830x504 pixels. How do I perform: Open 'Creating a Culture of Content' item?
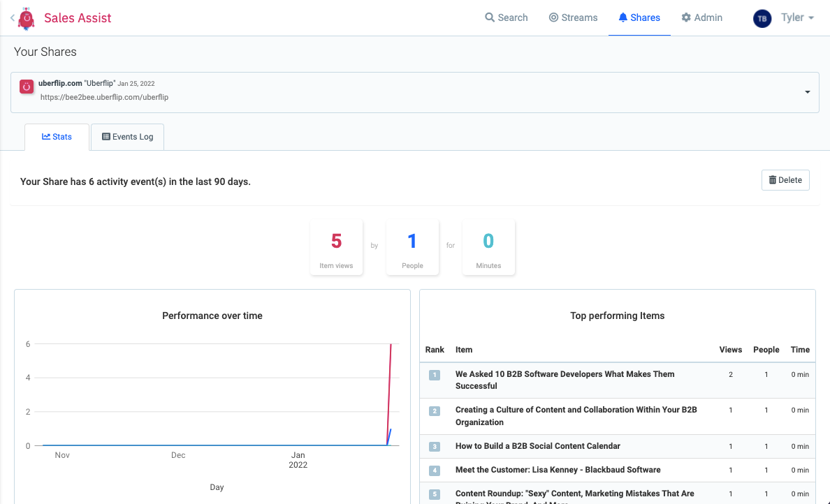(576, 415)
